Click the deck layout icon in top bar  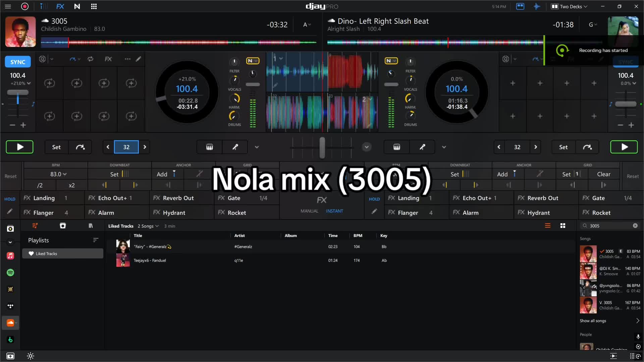(520, 6)
